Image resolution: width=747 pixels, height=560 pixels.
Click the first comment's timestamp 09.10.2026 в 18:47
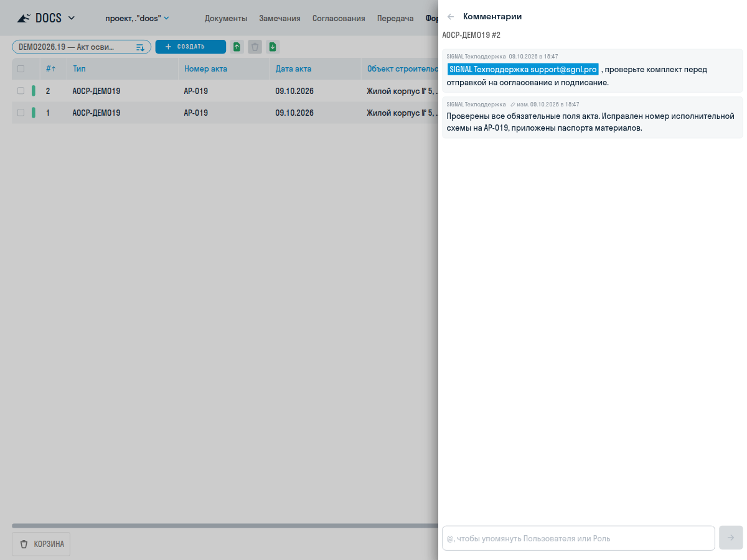533,56
